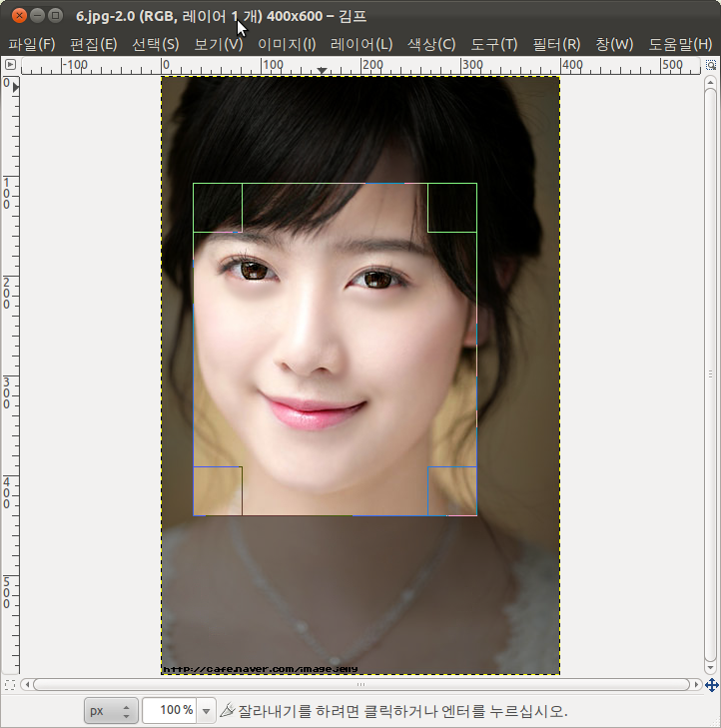Open the 색상(C) menu
The width and height of the screenshot is (721, 728).
431,44
